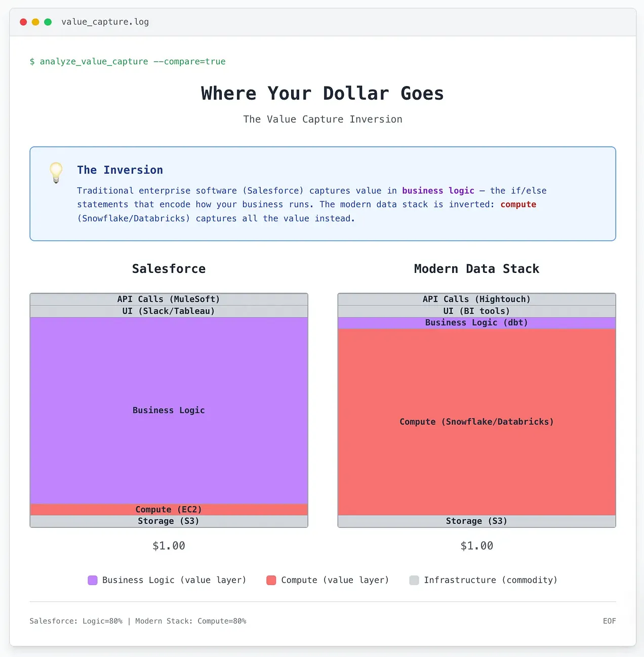
Task: Click the value_capture.log window title
Action: point(105,22)
